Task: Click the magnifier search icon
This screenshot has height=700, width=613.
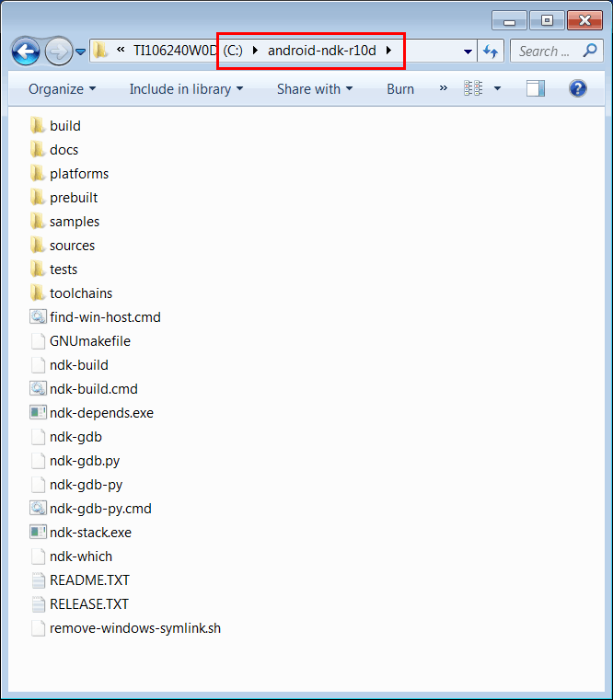Action: (x=590, y=51)
